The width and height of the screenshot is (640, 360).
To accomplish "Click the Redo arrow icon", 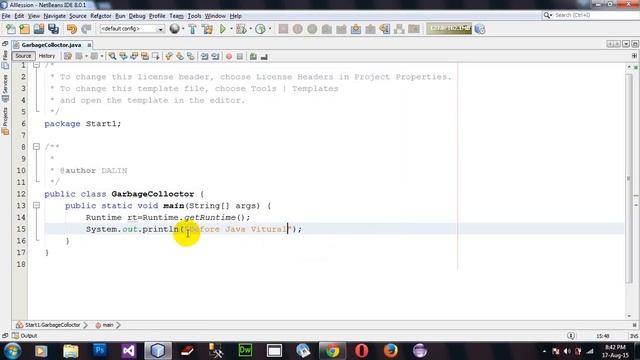I will [x=86, y=29].
